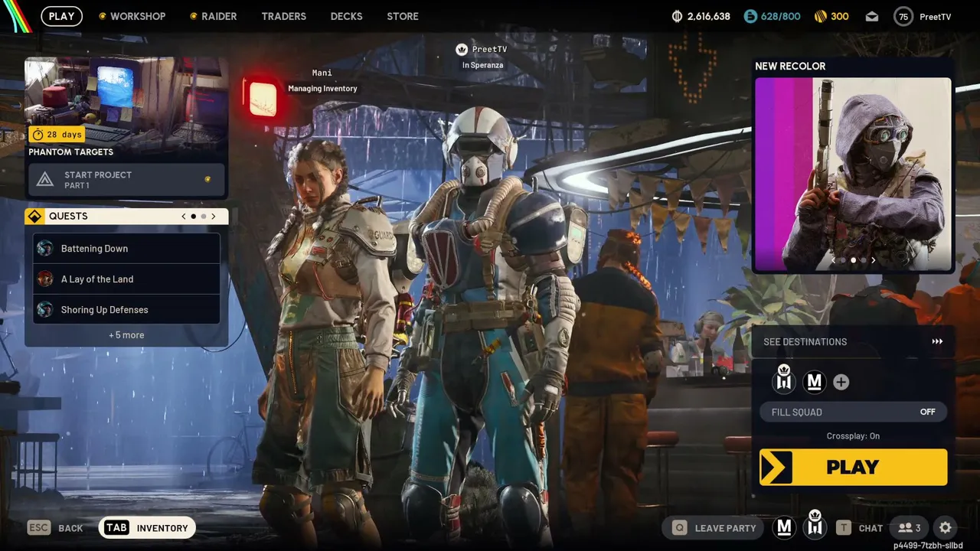Open the friends list icon showing 3
Image resolution: width=980 pixels, height=551 pixels.
tap(910, 528)
